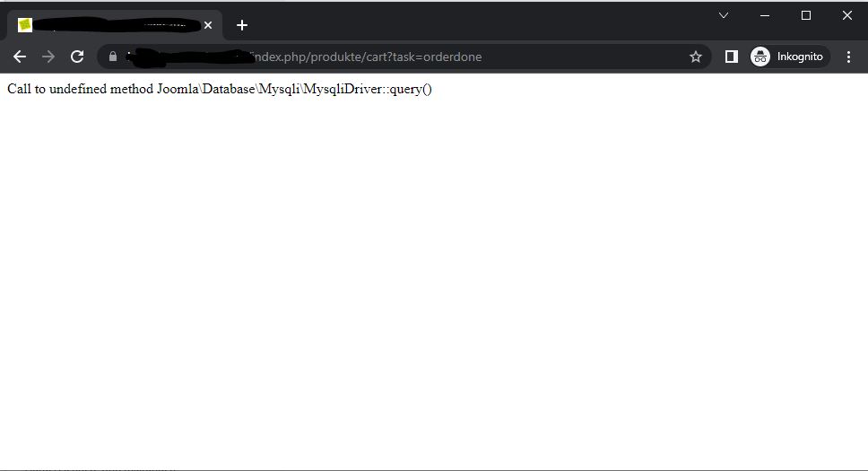
Task: View site information via the lock icon
Action: pyautogui.click(x=113, y=57)
